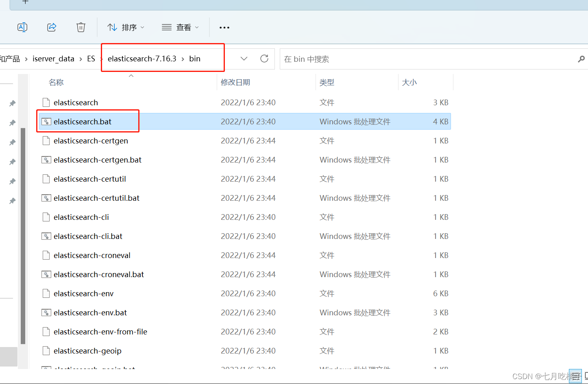
Task: Click the elasticsearch-certutil.bat file icon
Action: click(46, 198)
